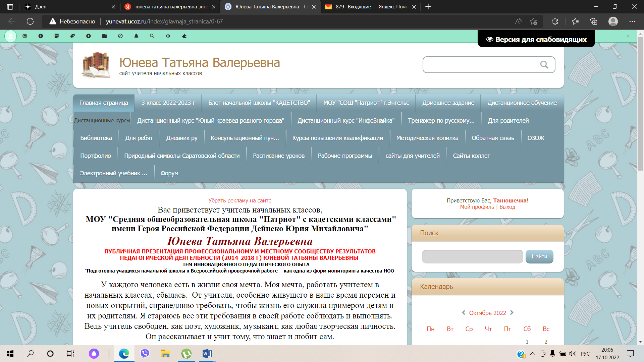Open the folder file manager icon
The width and height of the screenshot is (644, 362).
104,36
